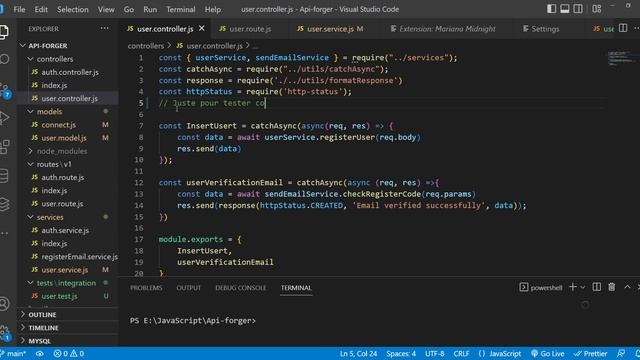The width and height of the screenshot is (640, 360).
Task: Change indentation via Spaces: 4
Action: coord(401,353)
